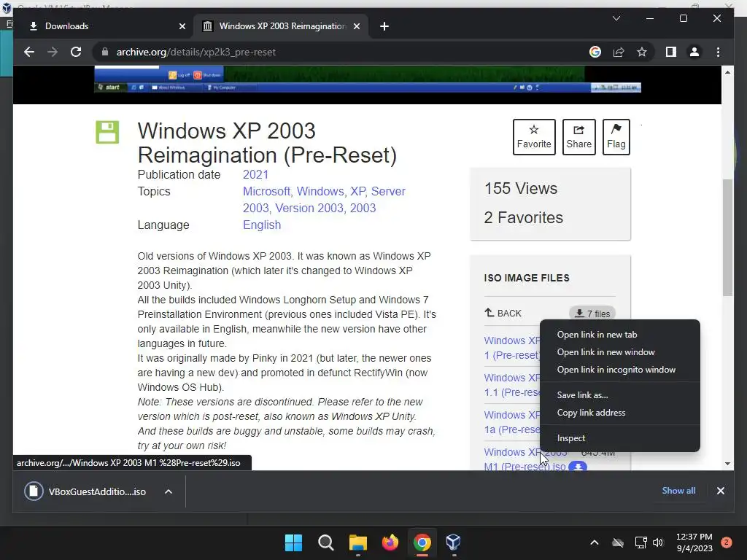Click the OneDrive cloud tray icon

tap(618, 542)
